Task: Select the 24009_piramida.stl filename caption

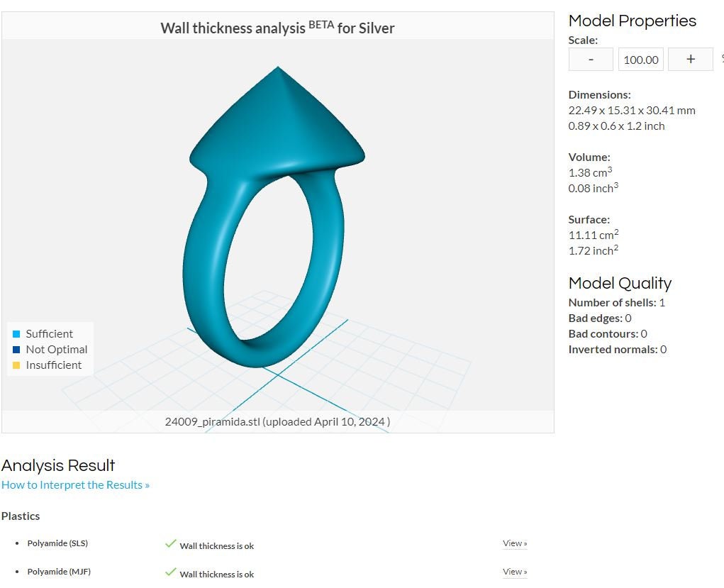Action: (x=213, y=422)
